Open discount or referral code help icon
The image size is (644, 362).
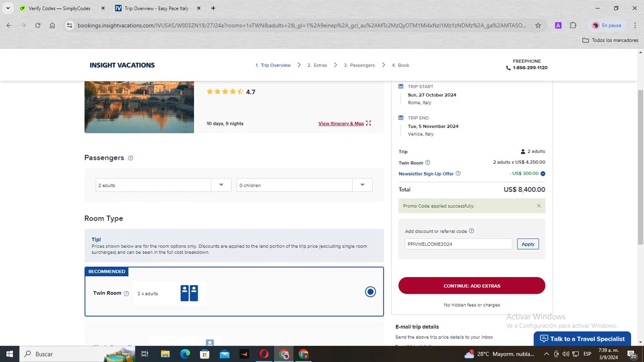pos(471,231)
